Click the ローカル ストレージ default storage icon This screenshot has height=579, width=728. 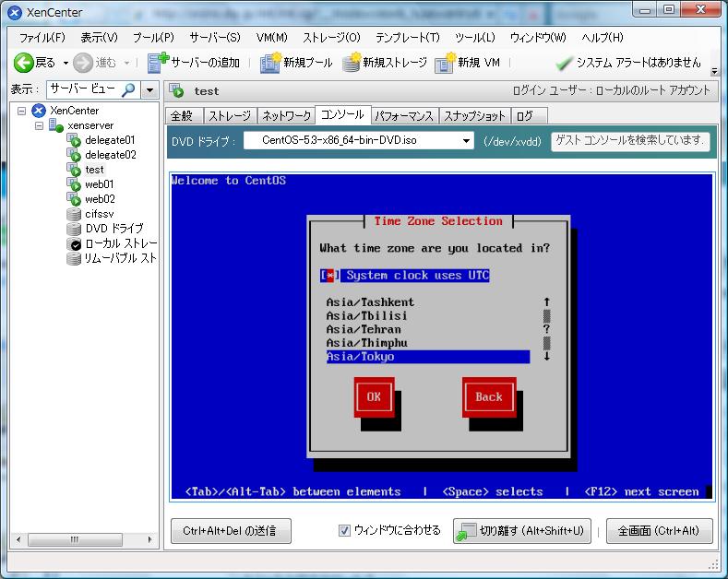[74, 243]
